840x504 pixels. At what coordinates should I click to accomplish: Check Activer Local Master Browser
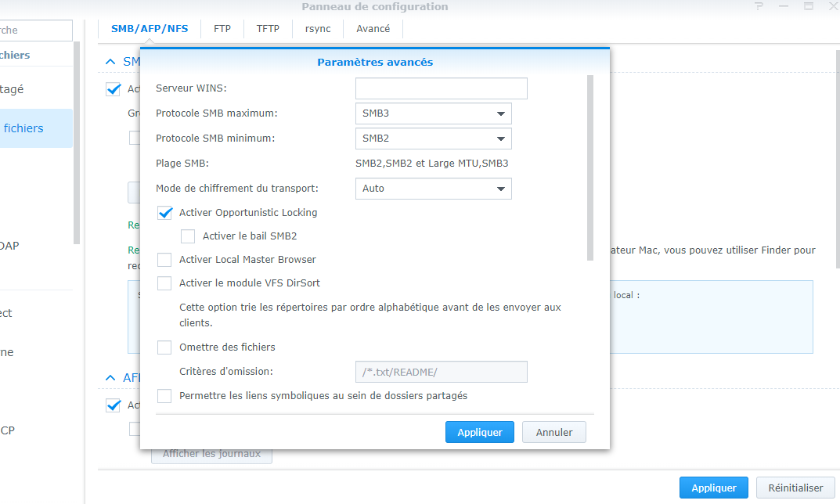[x=164, y=260]
